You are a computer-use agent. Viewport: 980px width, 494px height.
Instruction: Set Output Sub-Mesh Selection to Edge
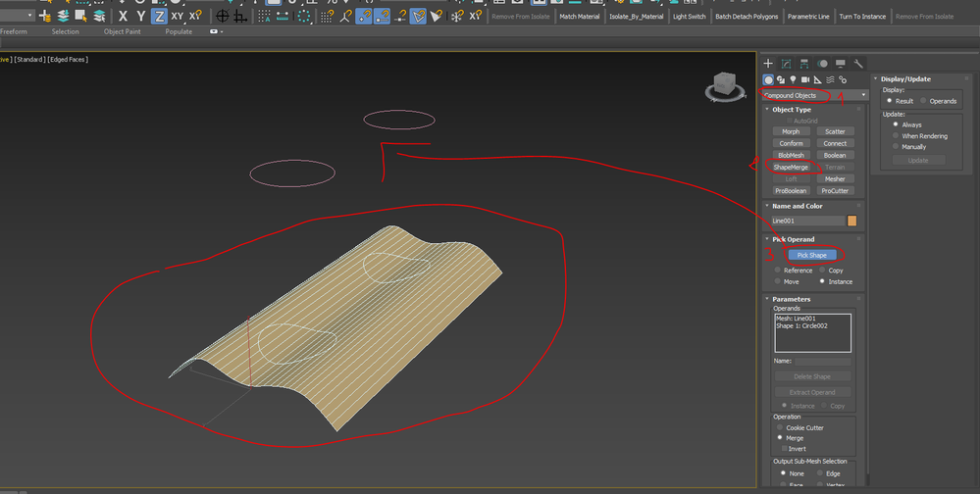(x=820, y=473)
